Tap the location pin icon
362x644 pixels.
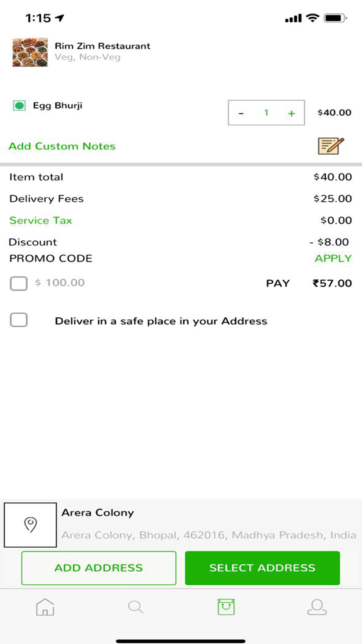pos(30,524)
